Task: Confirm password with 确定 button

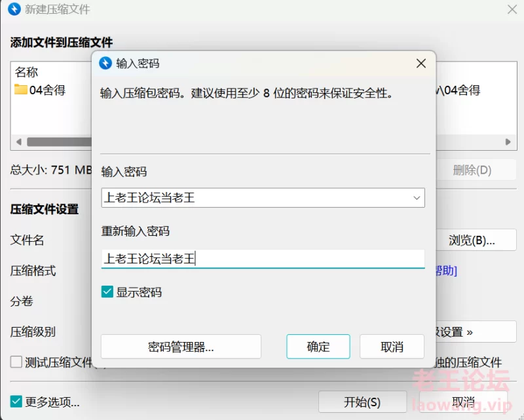Action: point(318,347)
